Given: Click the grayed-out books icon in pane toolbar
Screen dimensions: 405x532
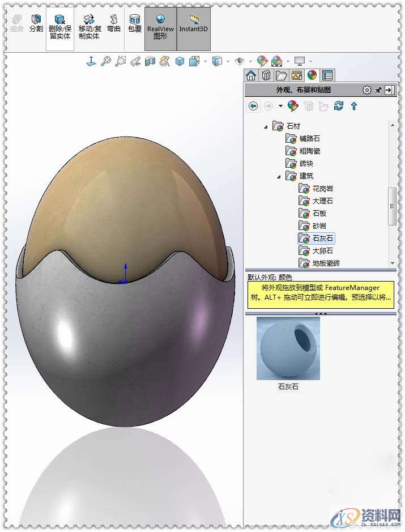Looking at the screenshot, I should [308, 106].
